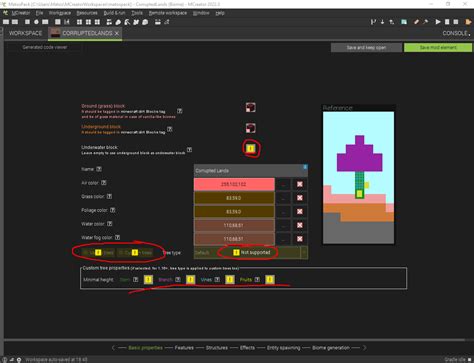Click Save and keep open button

click(x=366, y=47)
